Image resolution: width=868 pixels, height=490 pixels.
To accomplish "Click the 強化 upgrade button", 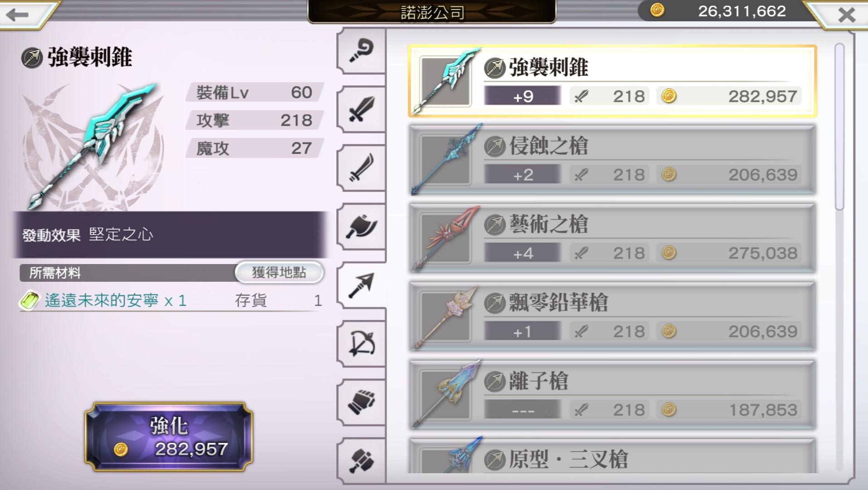I will coord(168,437).
